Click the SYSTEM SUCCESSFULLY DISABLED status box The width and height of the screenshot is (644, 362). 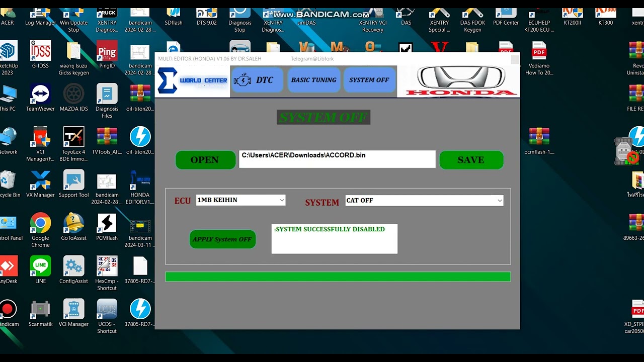(x=335, y=239)
